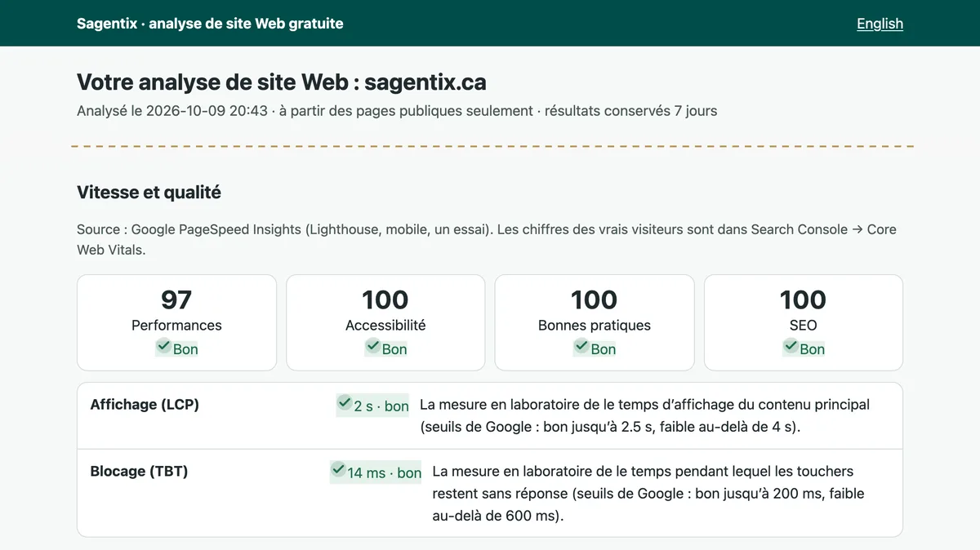Select the Bonnes pratiques score 100
Image resolution: width=980 pixels, height=550 pixels.
tap(595, 299)
